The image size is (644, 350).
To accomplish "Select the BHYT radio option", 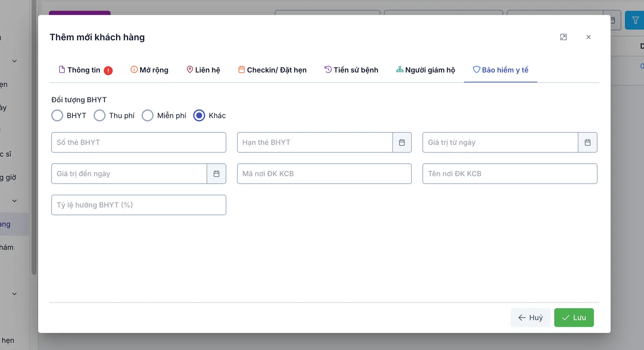I will tap(57, 115).
